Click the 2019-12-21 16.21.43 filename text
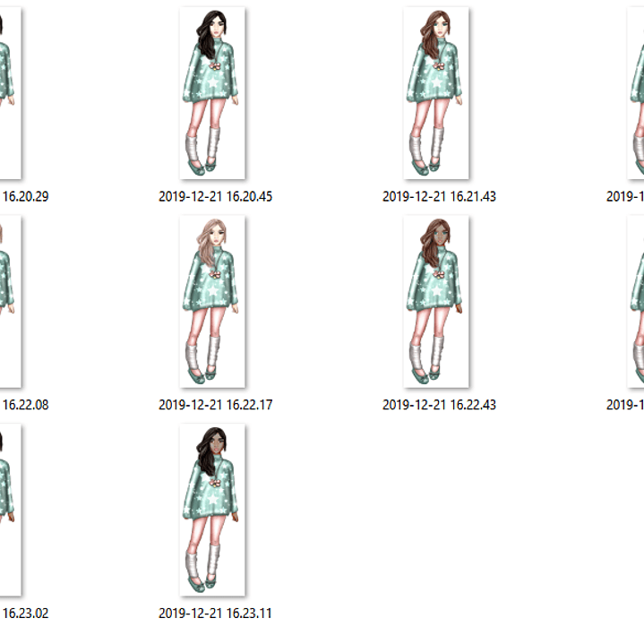Screen dimensions: 644x644 [439, 196]
